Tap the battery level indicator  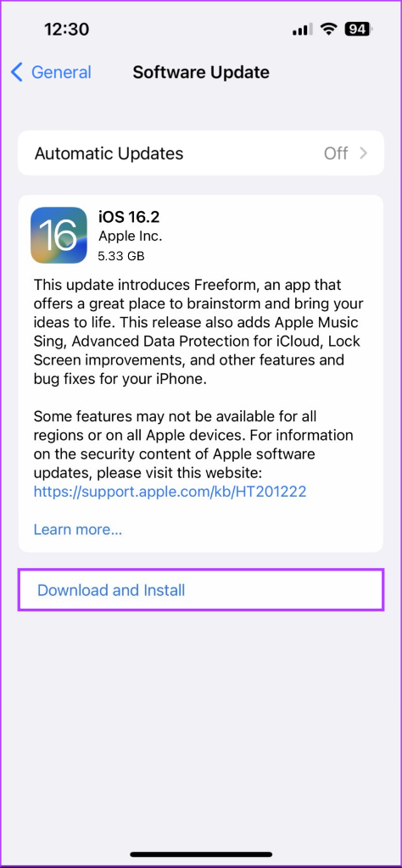tap(358, 30)
